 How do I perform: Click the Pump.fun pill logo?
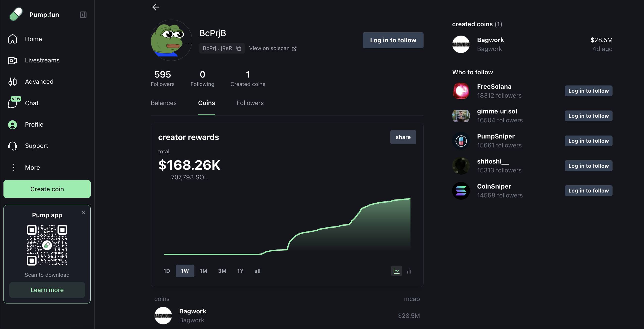coord(16,14)
